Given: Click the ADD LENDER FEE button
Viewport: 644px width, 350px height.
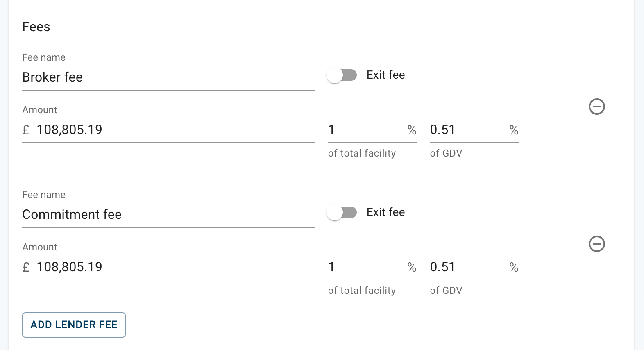Looking at the screenshot, I should [x=74, y=325].
